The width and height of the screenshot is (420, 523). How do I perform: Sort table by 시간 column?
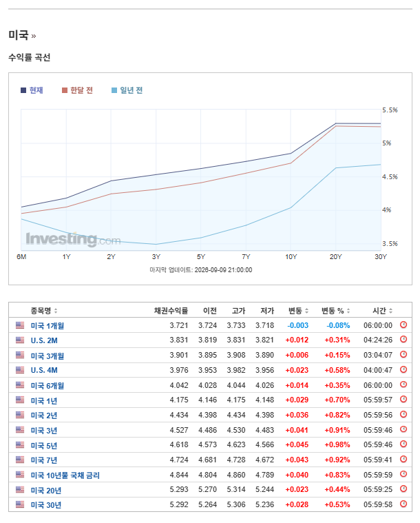(382, 311)
